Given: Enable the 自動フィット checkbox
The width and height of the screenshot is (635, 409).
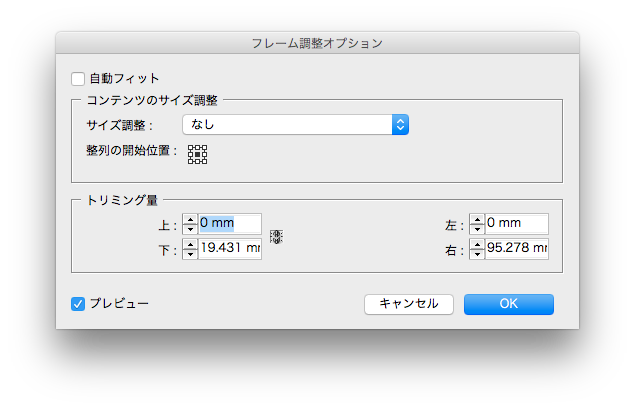Looking at the screenshot, I should point(78,78).
